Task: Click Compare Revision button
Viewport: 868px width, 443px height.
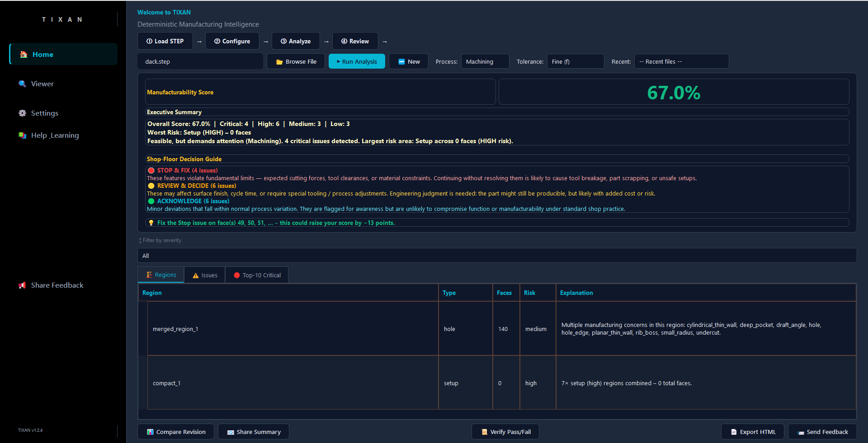Action: pyautogui.click(x=176, y=432)
